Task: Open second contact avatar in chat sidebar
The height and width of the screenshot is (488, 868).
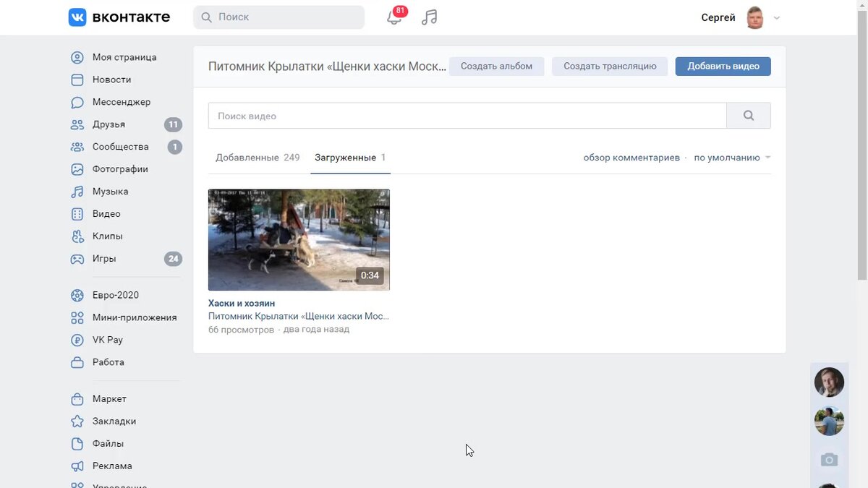Action: [x=829, y=421]
